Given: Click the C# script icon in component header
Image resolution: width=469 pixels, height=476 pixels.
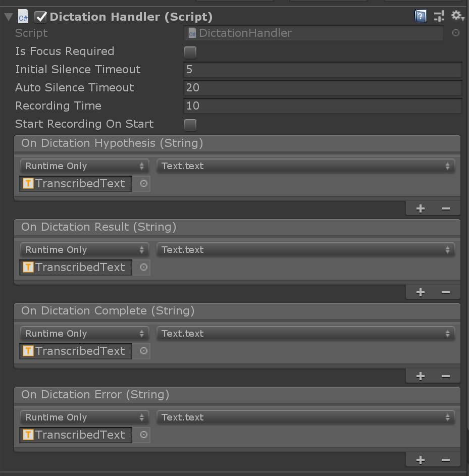Looking at the screenshot, I should tap(23, 17).
